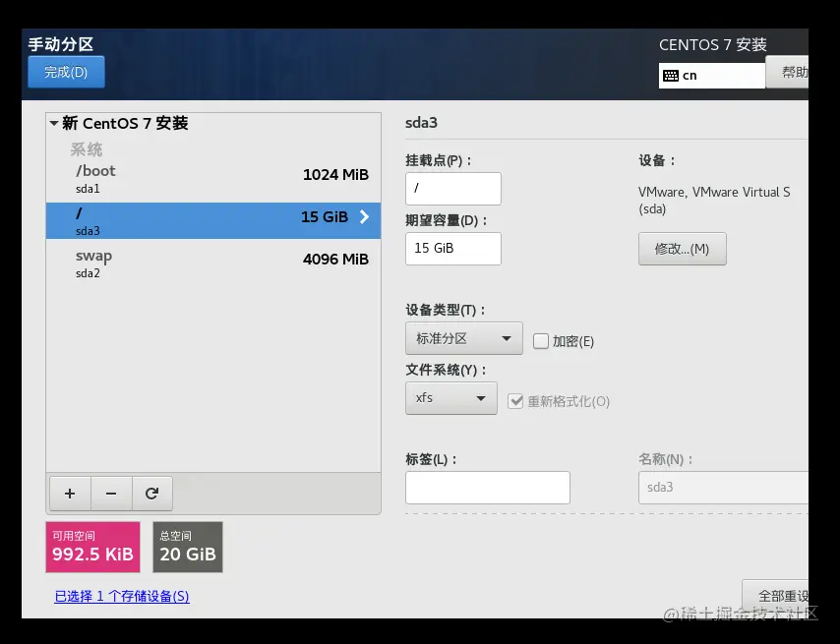This screenshot has width=840, height=644.
Task: Click the 手动分区 page title
Action: [61, 44]
